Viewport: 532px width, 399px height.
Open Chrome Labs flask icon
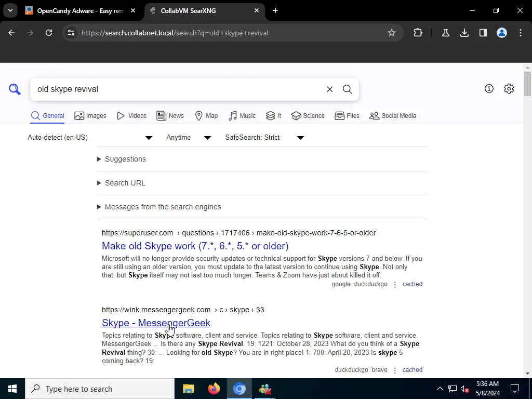point(445,33)
